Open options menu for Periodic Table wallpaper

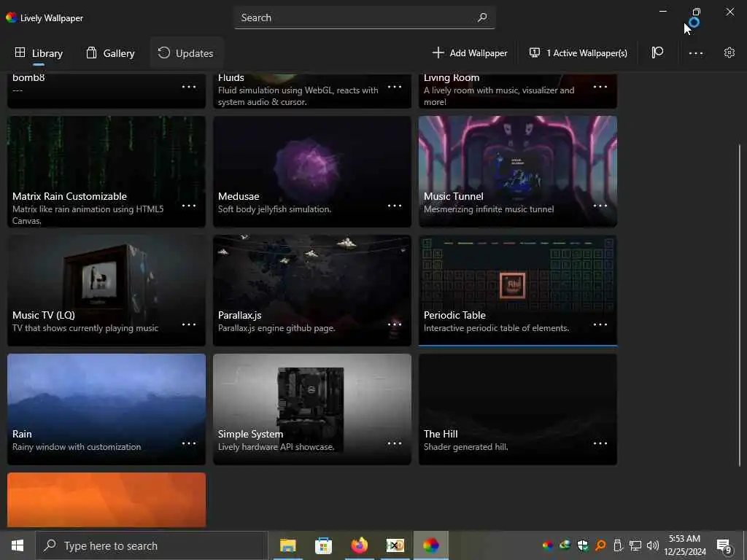[600, 324]
